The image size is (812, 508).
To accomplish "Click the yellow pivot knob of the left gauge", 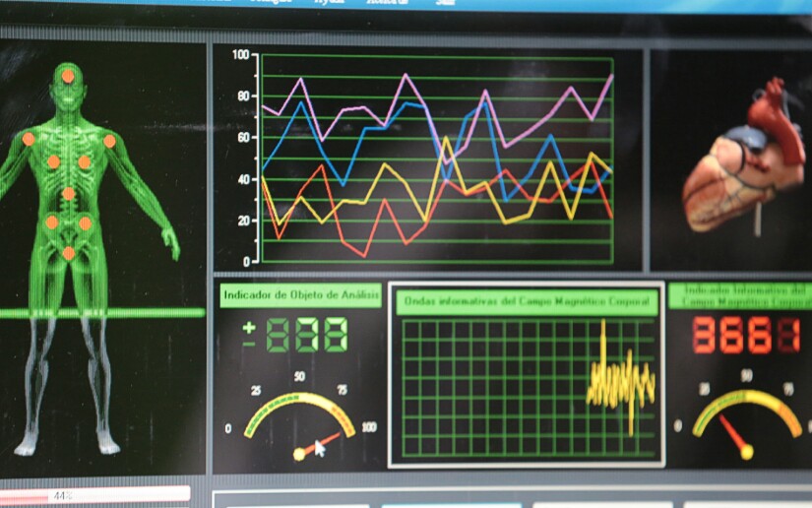I will [299, 455].
